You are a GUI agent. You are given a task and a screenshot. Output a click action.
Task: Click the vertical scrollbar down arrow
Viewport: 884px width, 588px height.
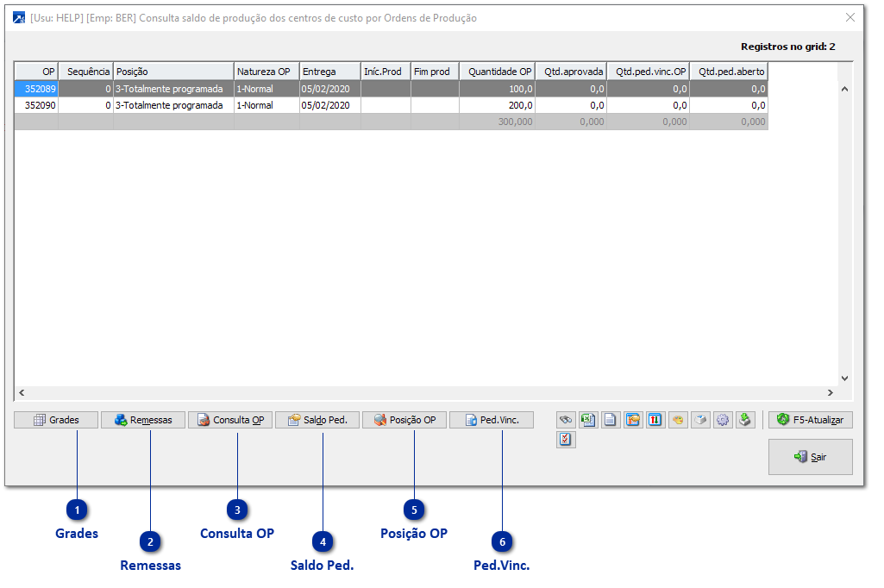coord(844,378)
